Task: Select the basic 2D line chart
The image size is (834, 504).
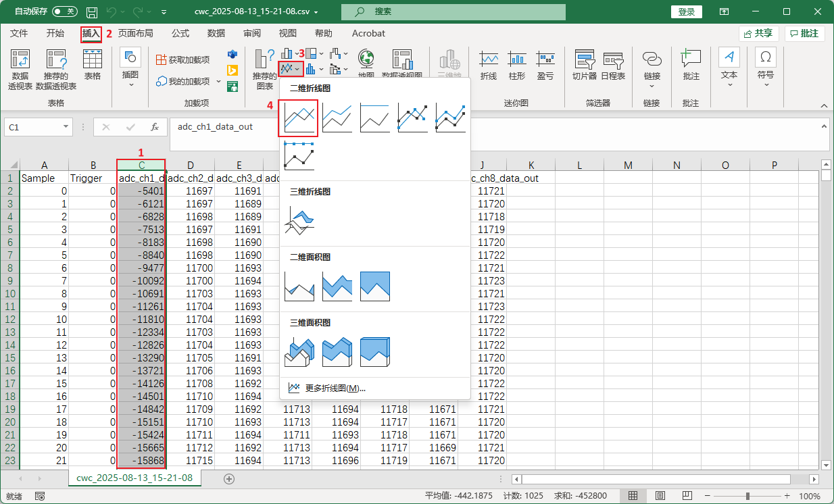Action: pyautogui.click(x=298, y=118)
